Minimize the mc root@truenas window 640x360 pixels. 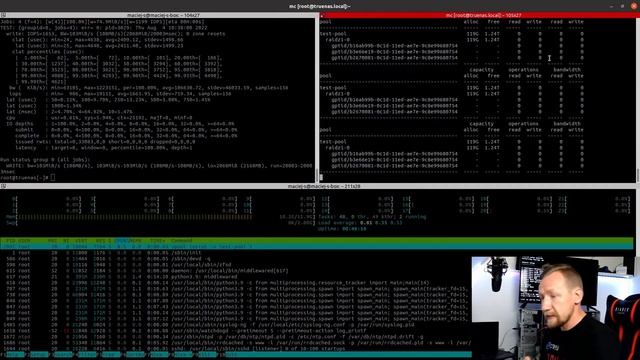611,6
